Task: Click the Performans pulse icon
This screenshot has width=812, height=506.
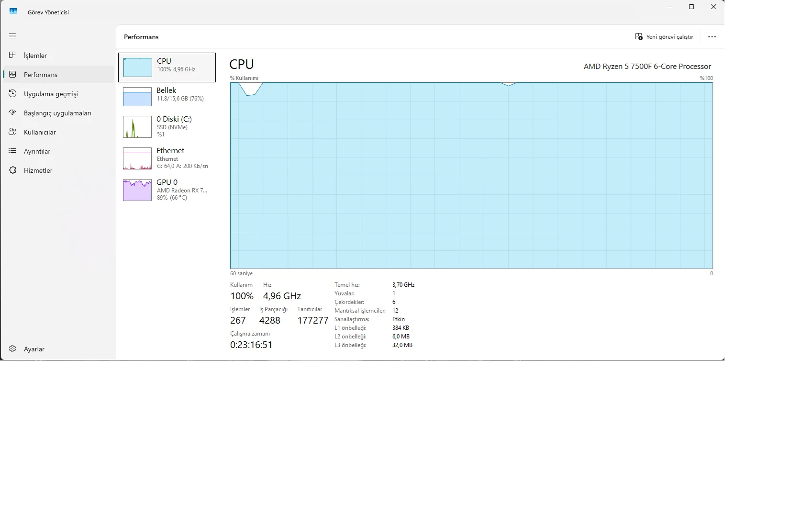Action: [x=12, y=74]
